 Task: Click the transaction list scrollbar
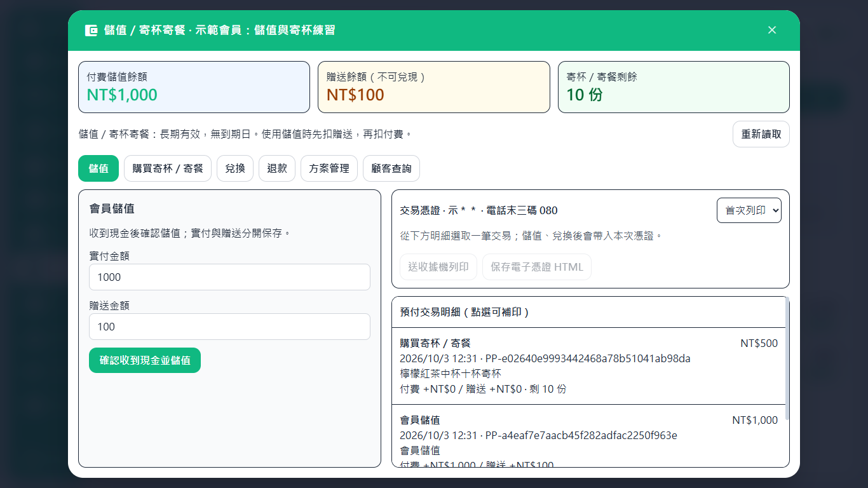tap(787, 358)
